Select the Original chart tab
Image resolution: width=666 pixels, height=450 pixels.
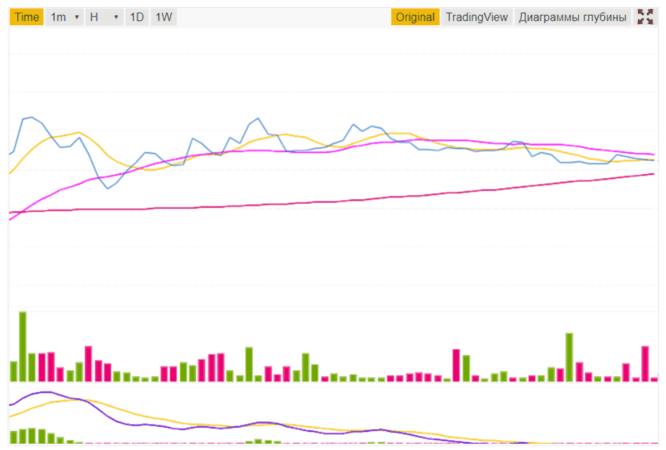(415, 17)
